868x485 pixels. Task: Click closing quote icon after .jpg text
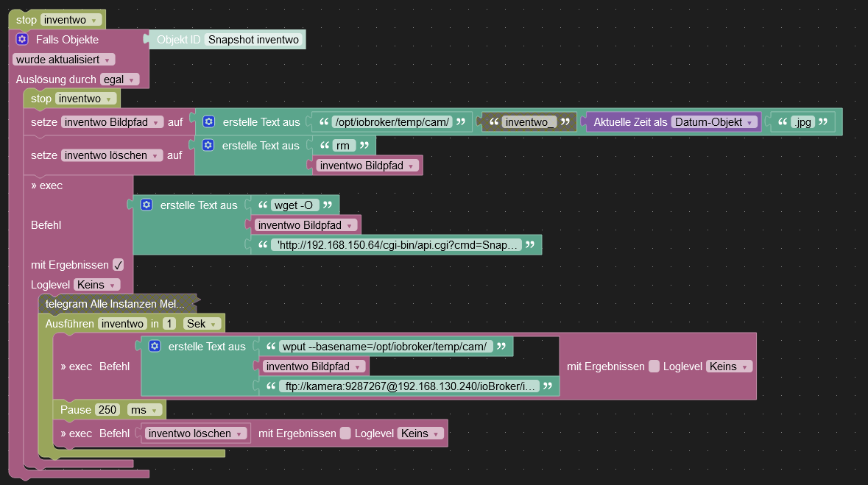tap(823, 122)
